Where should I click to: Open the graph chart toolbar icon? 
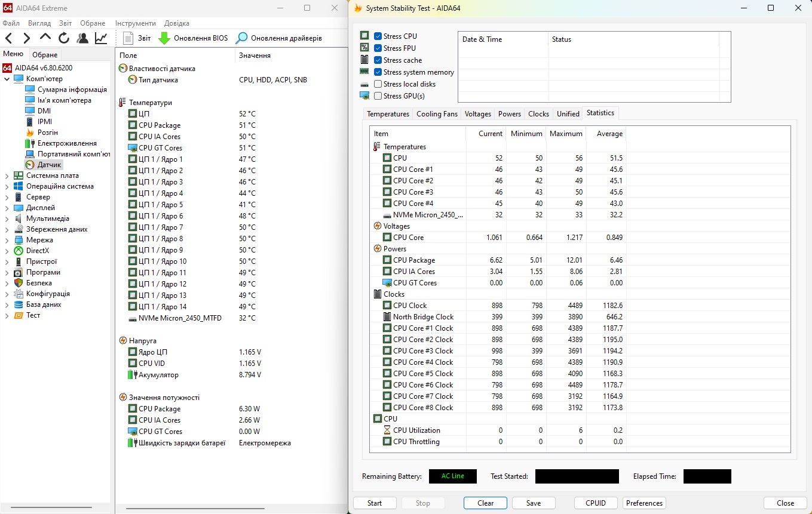coord(101,38)
